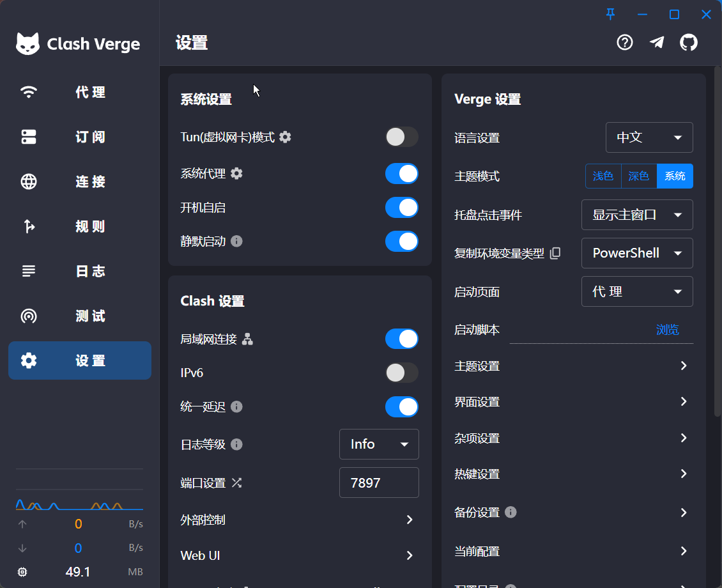Screen dimensions: 722x588
Task: Open the help manual icon
Action: pyautogui.click(x=624, y=43)
